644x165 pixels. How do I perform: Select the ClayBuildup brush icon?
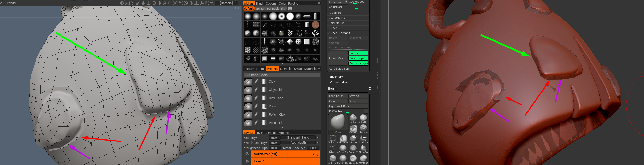pyautogui.click(x=363, y=119)
